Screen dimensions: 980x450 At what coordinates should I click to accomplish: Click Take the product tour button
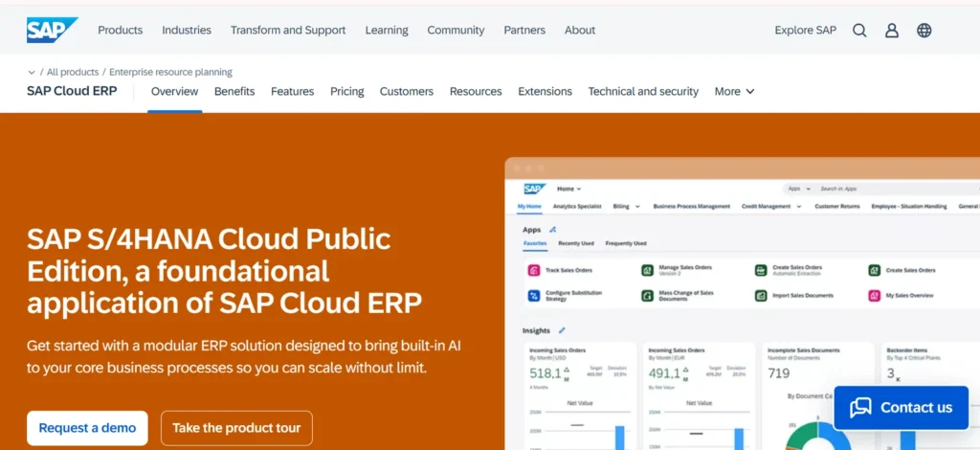pyautogui.click(x=236, y=428)
